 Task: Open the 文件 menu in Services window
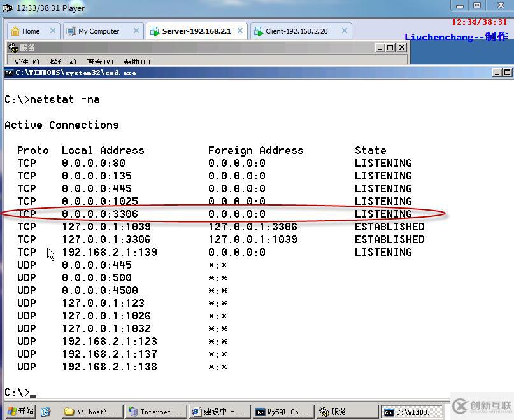[x=26, y=61]
